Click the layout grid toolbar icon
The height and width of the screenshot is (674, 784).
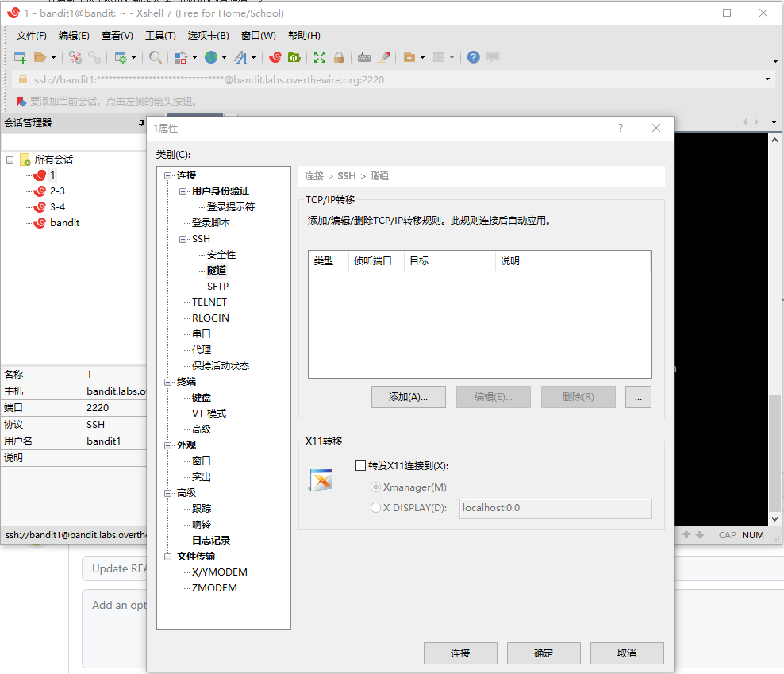click(439, 57)
